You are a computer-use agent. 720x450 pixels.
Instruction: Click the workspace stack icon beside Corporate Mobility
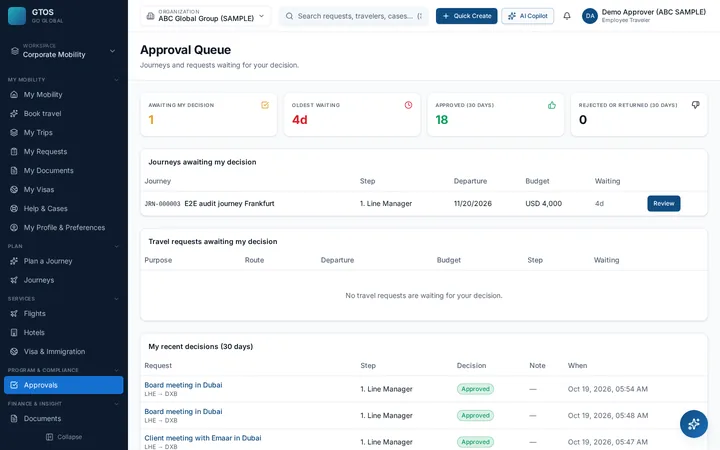(x=15, y=51)
